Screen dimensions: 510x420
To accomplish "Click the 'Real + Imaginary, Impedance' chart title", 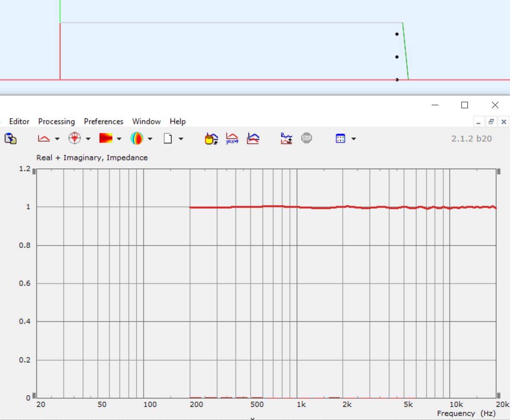I will pyautogui.click(x=92, y=158).
